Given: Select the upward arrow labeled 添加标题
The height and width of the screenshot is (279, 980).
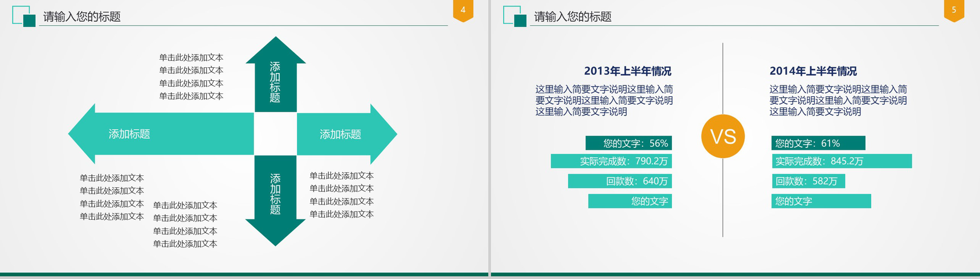Looking at the screenshot, I should (276, 75).
